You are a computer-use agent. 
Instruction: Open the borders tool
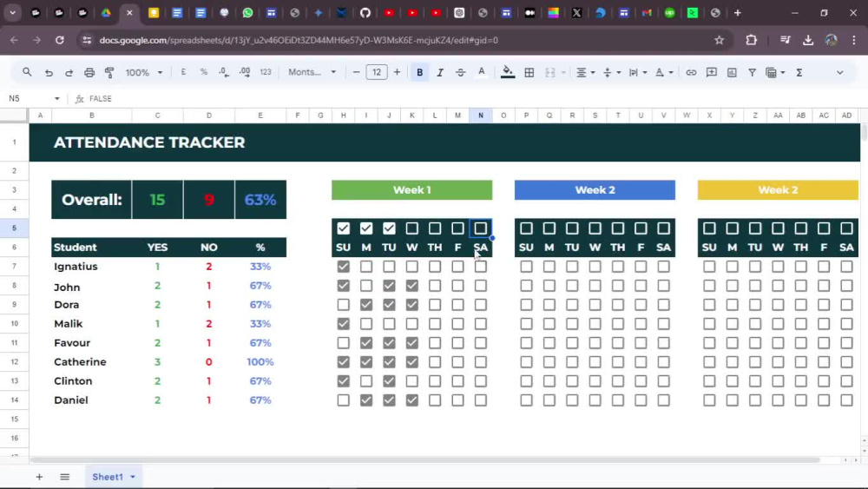point(529,73)
